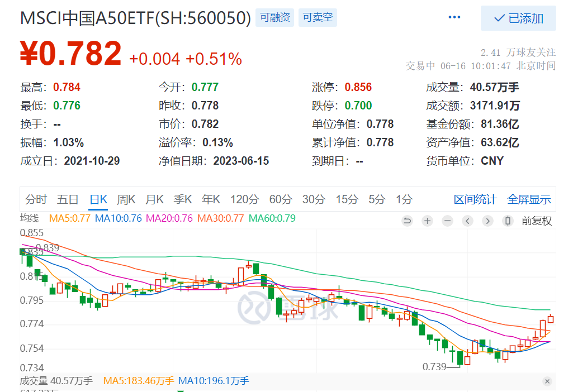
Task: Click the 可融资 tag
Action: point(275,17)
